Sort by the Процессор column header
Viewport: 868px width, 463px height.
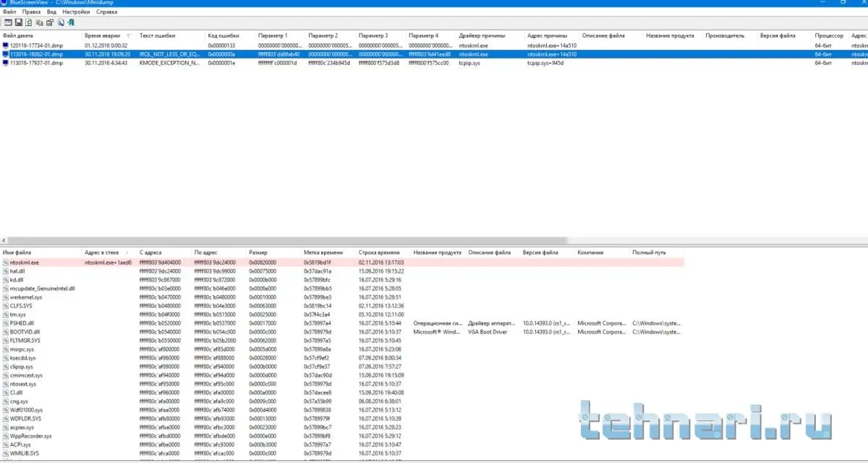[x=830, y=35]
